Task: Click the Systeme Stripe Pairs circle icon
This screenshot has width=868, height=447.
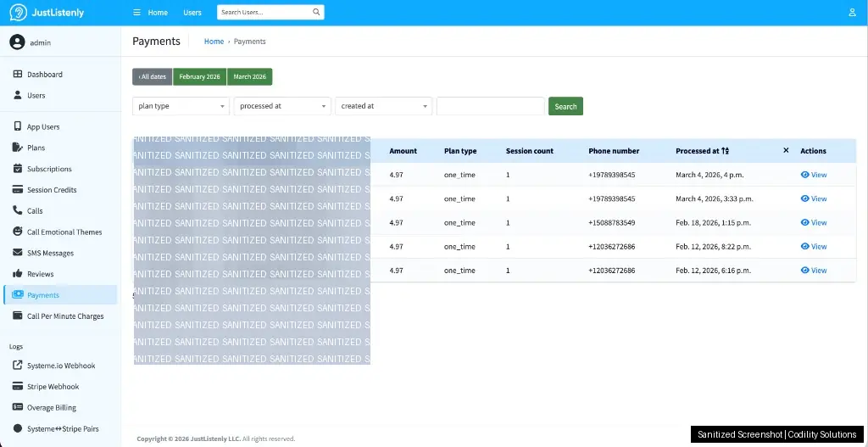Action: point(18,428)
